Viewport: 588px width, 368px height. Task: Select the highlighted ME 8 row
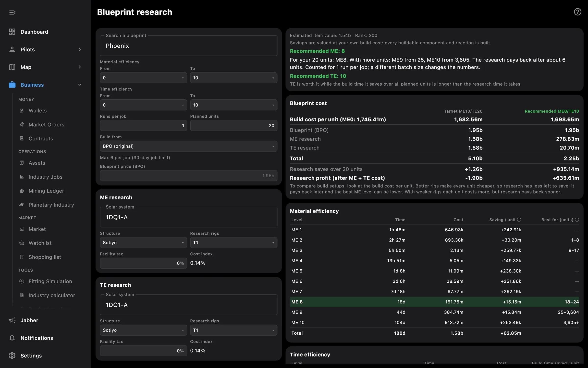tap(435, 302)
